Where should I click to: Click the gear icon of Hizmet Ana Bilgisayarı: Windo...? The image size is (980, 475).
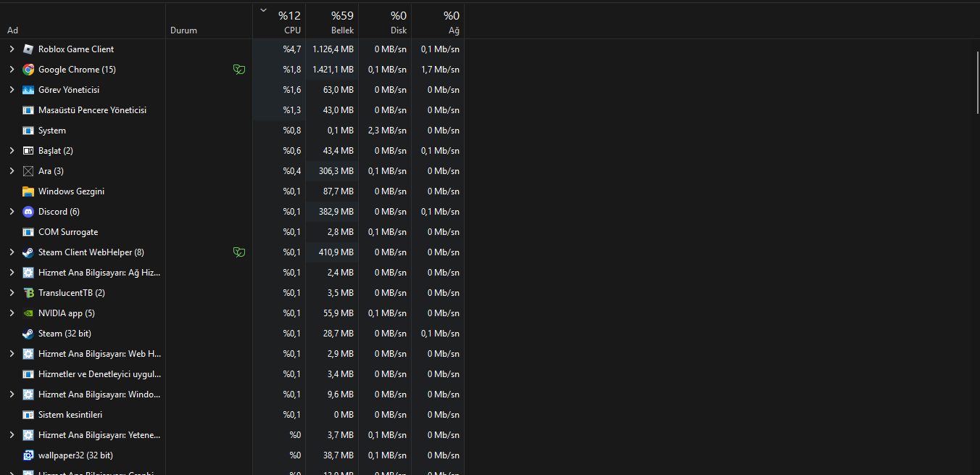[x=28, y=395]
